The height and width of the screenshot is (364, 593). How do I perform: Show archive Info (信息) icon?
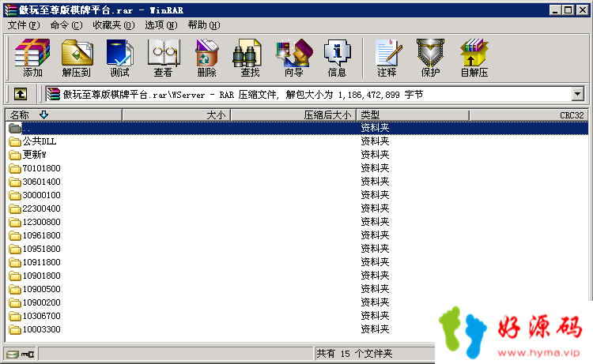click(x=337, y=58)
